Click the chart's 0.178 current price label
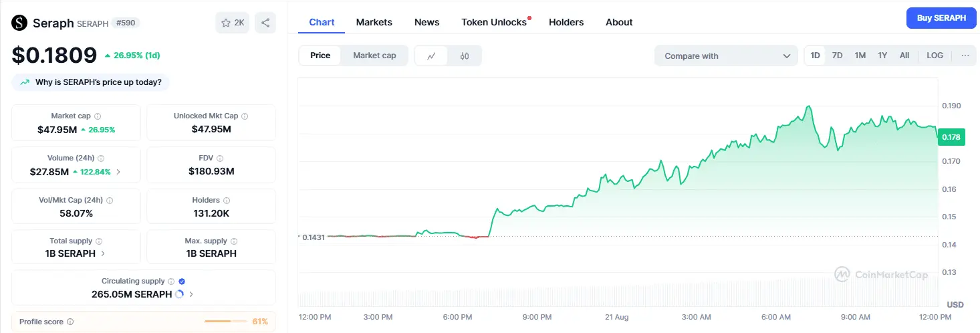The height and width of the screenshot is (333, 980). click(x=951, y=137)
